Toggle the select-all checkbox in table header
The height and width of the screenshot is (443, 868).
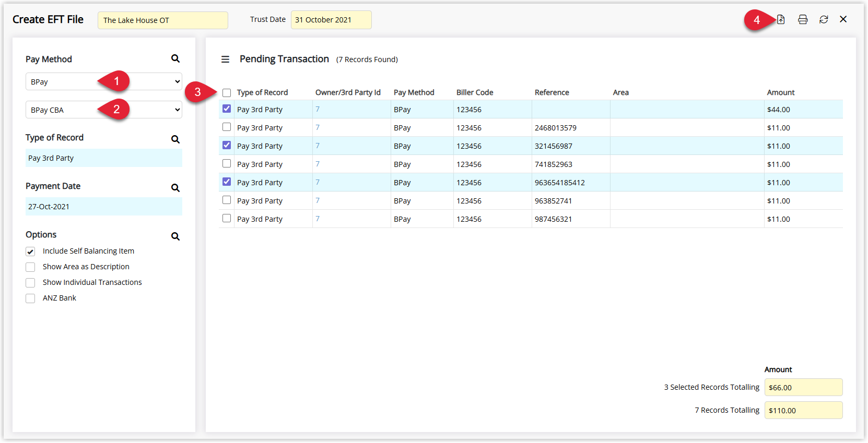click(227, 93)
